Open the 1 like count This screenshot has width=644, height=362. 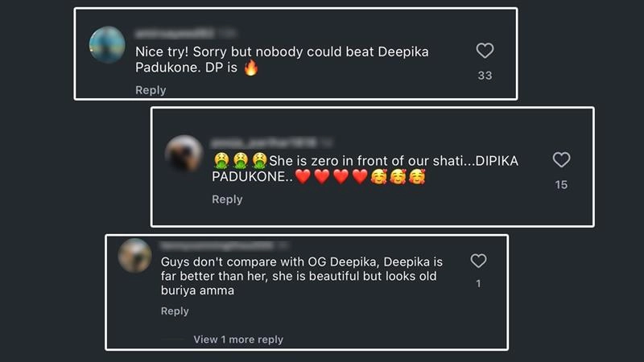[x=478, y=284]
